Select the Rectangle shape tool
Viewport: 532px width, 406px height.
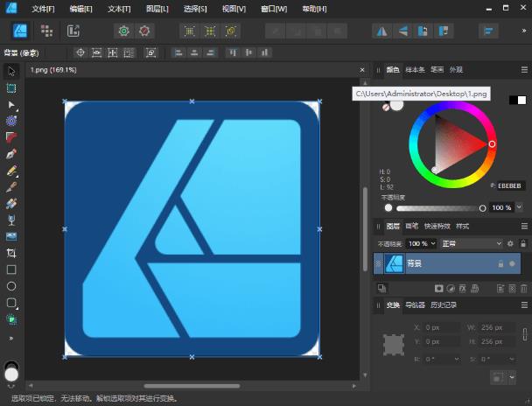11,269
